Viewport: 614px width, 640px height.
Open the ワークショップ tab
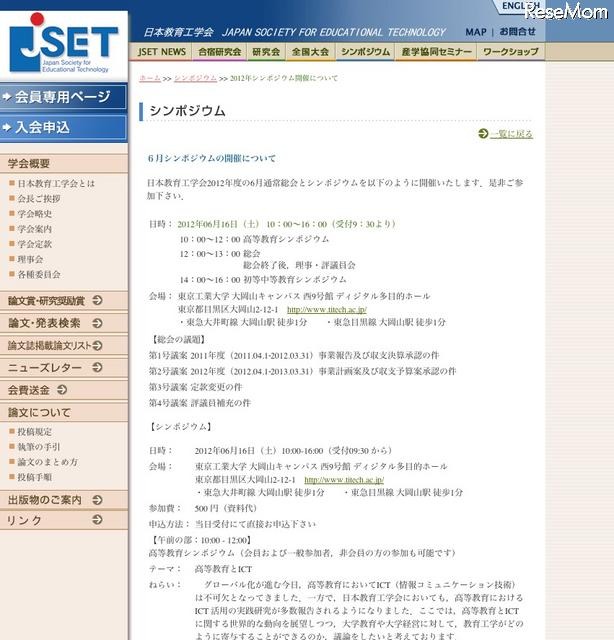(511, 52)
